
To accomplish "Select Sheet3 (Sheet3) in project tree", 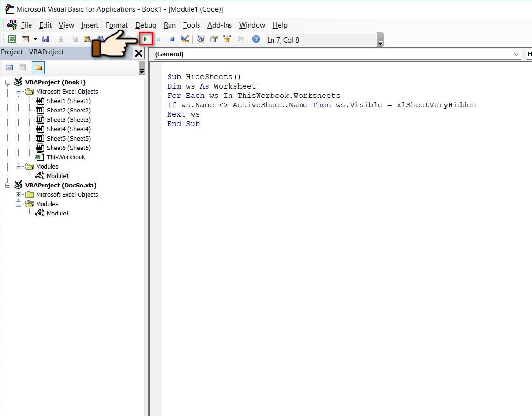I will click(x=68, y=120).
